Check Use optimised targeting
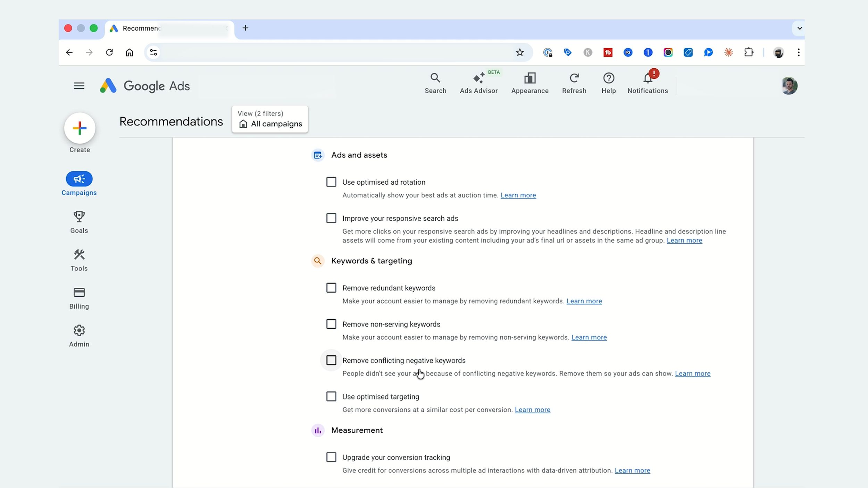868x488 pixels. [331, 396]
